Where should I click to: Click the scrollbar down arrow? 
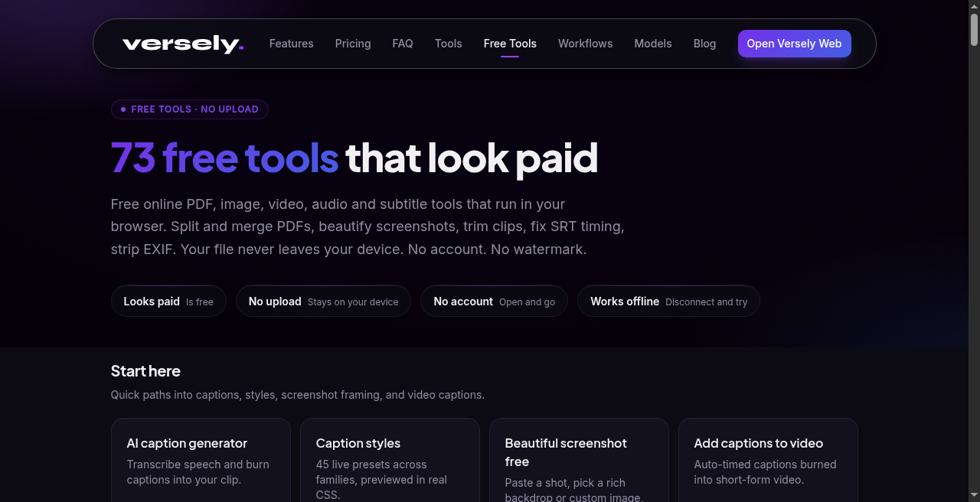coord(974,497)
